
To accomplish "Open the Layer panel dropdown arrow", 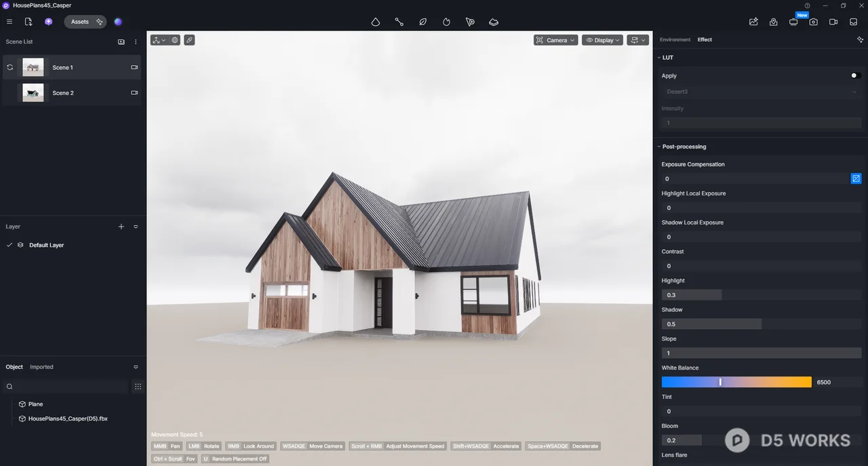I will [136, 227].
